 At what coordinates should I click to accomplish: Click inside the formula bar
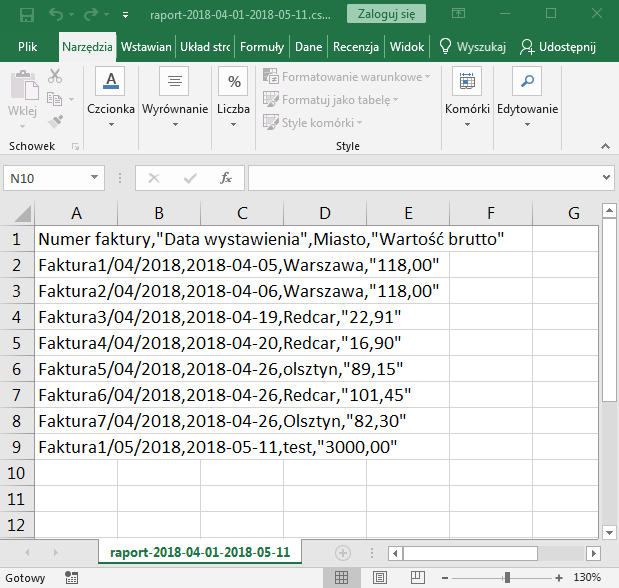coord(424,178)
